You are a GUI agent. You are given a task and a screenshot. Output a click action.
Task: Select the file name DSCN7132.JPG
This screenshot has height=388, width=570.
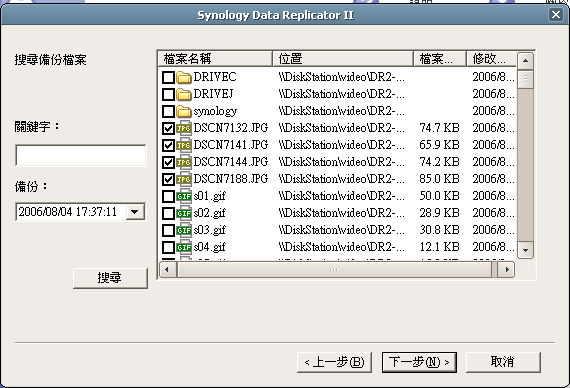click(230, 128)
